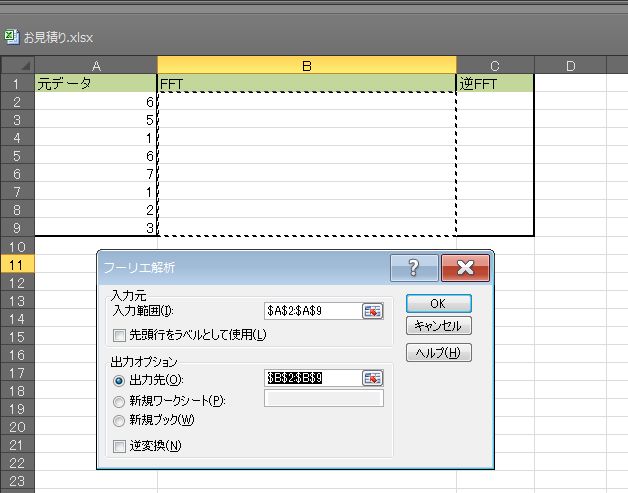Select the 出力先 radio button
Image resolution: width=628 pixels, height=493 pixels.
[120, 379]
